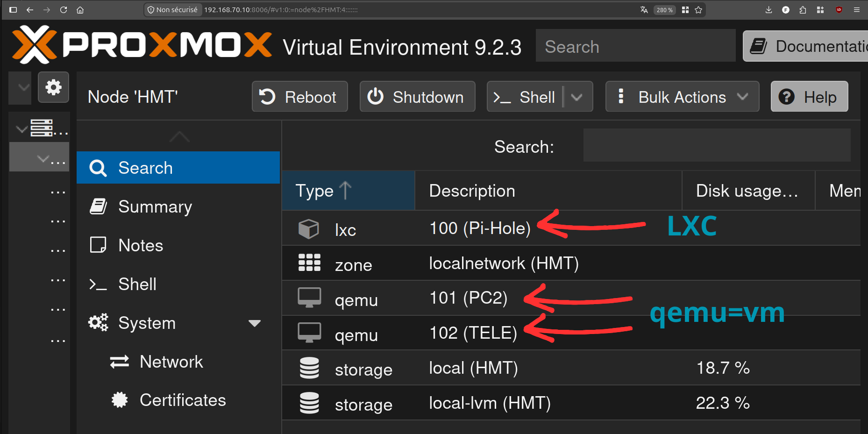
Task: Open browser extensions icon
Action: [x=803, y=10]
